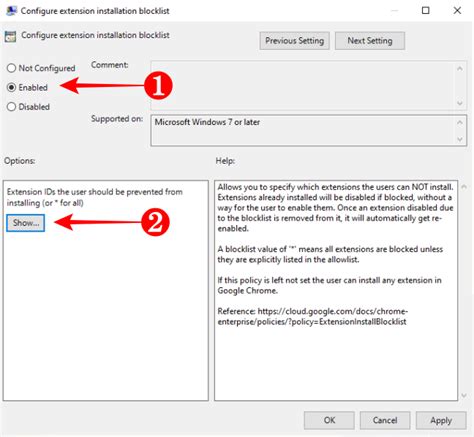Apply the policy changes
This screenshot has height=437, width=474.
coord(441,420)
